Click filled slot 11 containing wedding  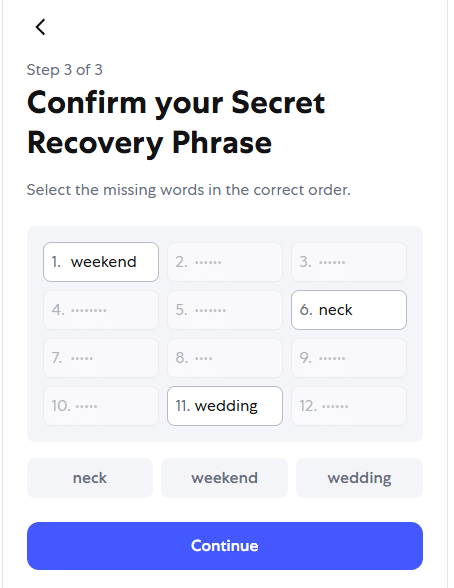(x=225, y=406)
